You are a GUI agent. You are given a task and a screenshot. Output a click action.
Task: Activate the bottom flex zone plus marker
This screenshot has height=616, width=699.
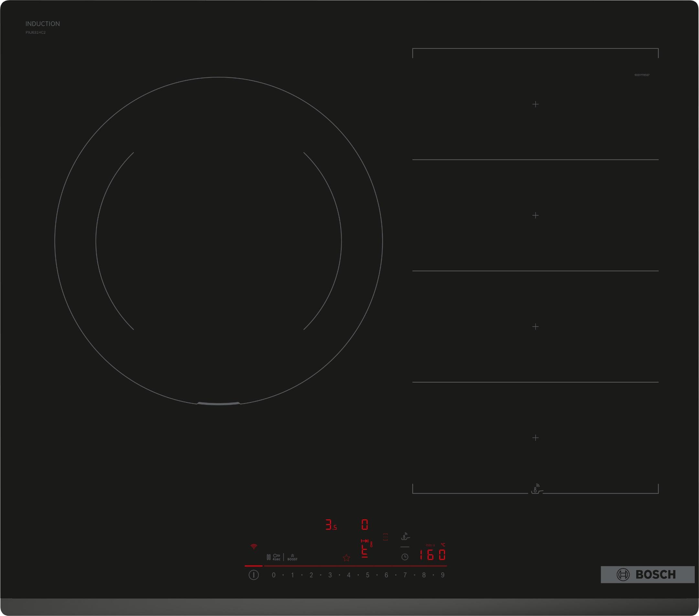pos(536,438)
